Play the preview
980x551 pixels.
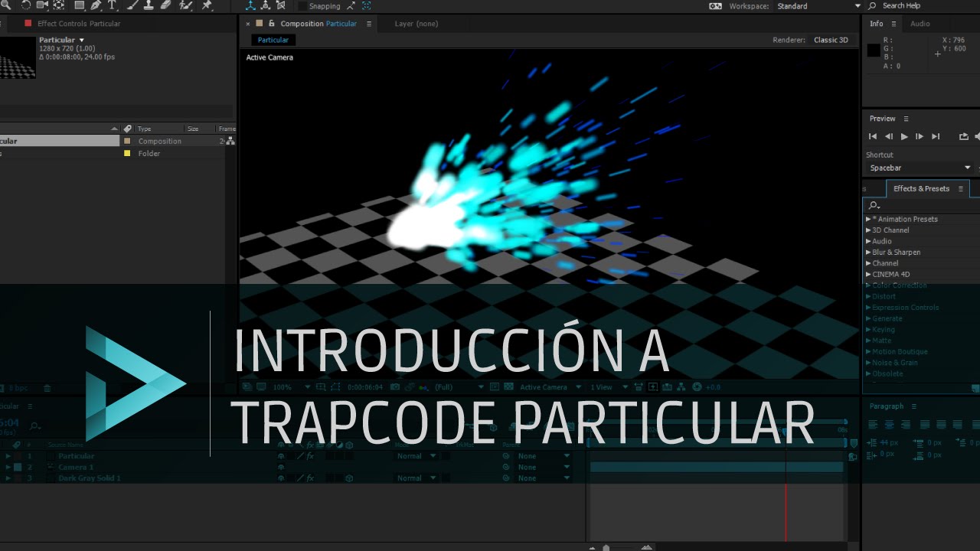pyautogui.click(x=904, y=136)
